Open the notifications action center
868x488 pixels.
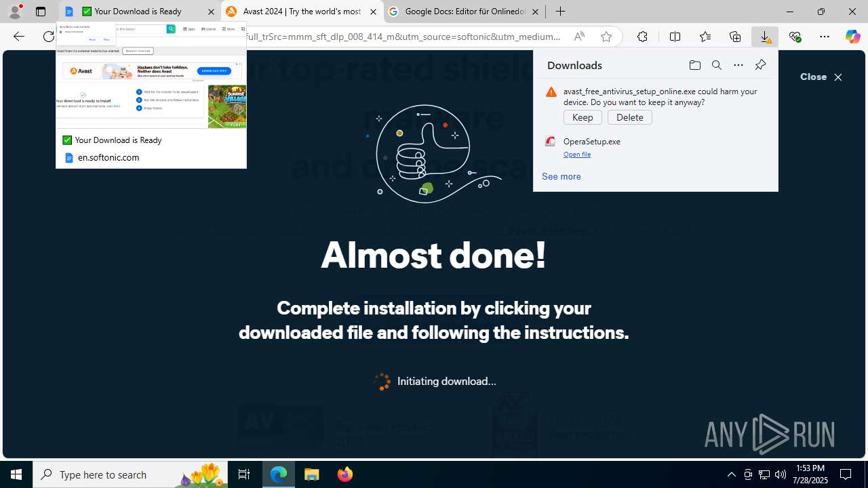pyautogui.click(x=846, y=474)
